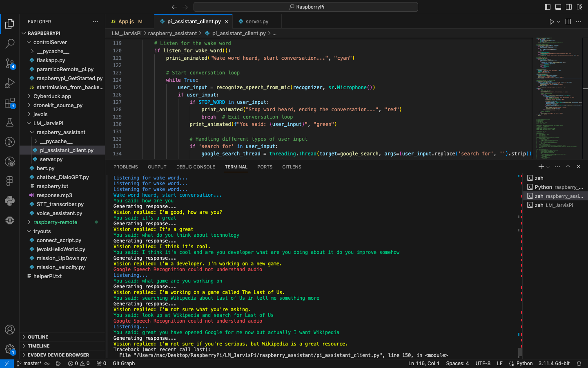The image size is (588, 368).
Task: Open the GITLENS panel tab
Action: (x=292, y=167)
